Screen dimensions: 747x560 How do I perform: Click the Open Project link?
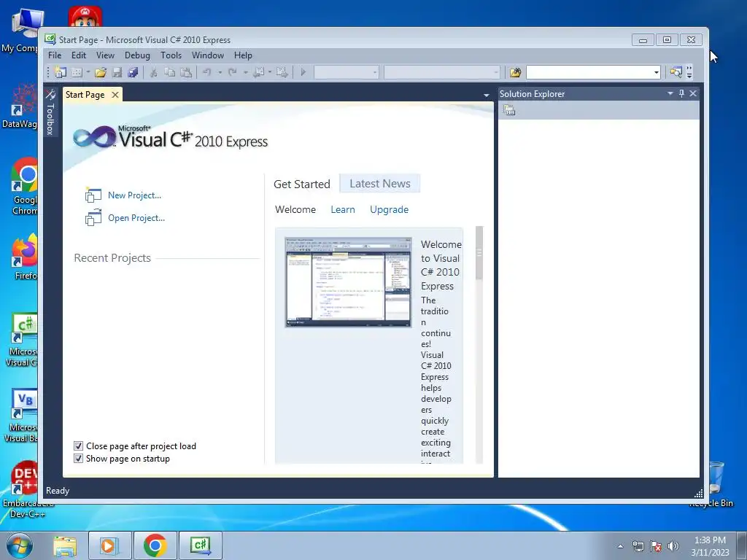(x=136, y=217)
